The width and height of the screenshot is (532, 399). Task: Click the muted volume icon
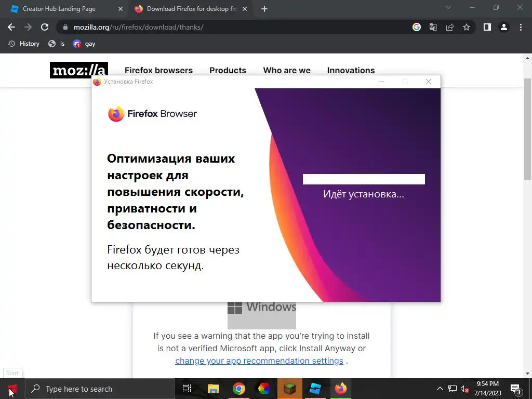(x=465, y=389)
